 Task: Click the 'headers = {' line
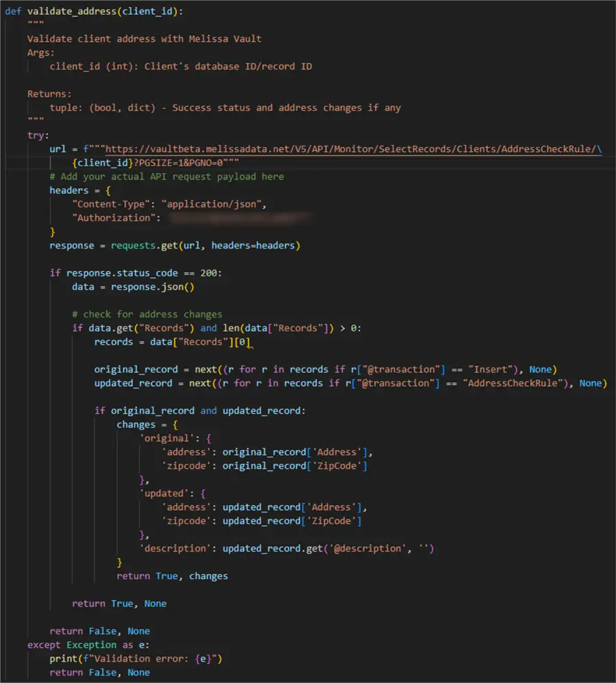click(x=80, y=190)
